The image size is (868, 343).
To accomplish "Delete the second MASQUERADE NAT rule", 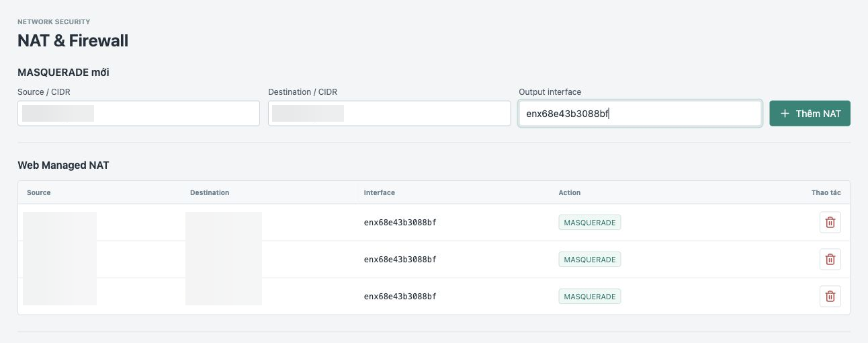I will (x=830, y=259).
